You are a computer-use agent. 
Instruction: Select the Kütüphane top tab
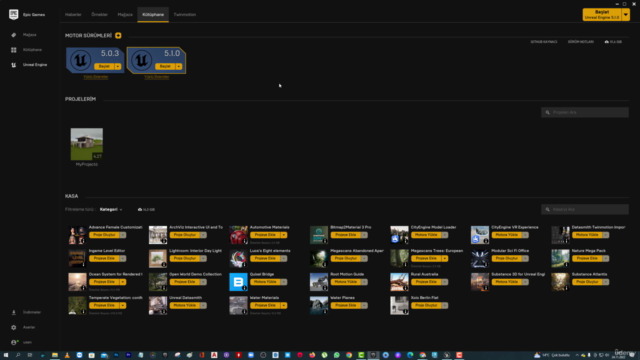(153, 15)
